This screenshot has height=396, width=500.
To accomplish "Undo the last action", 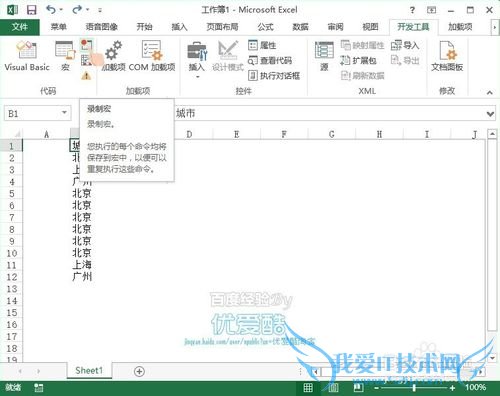I will click(x=51, y=10).
